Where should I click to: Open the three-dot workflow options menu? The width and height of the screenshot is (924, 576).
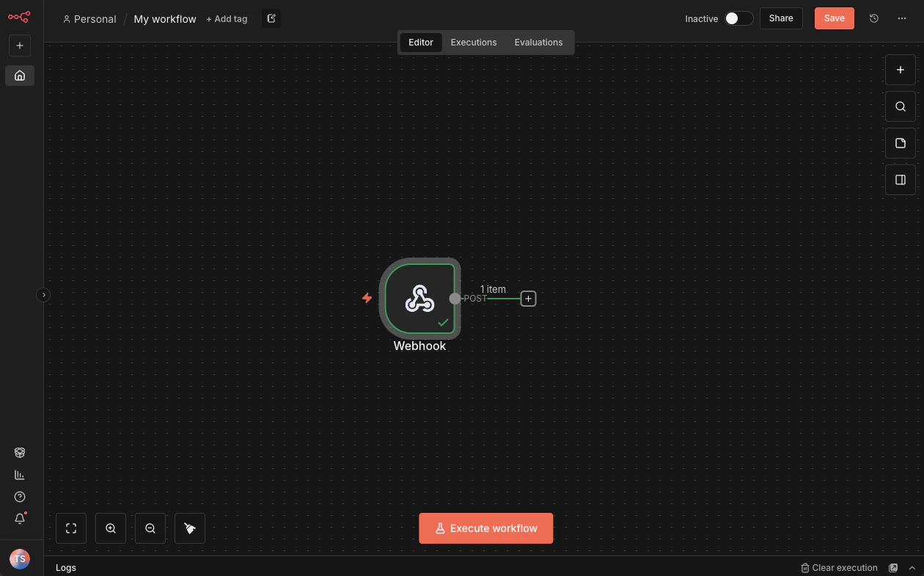point(902,18)
